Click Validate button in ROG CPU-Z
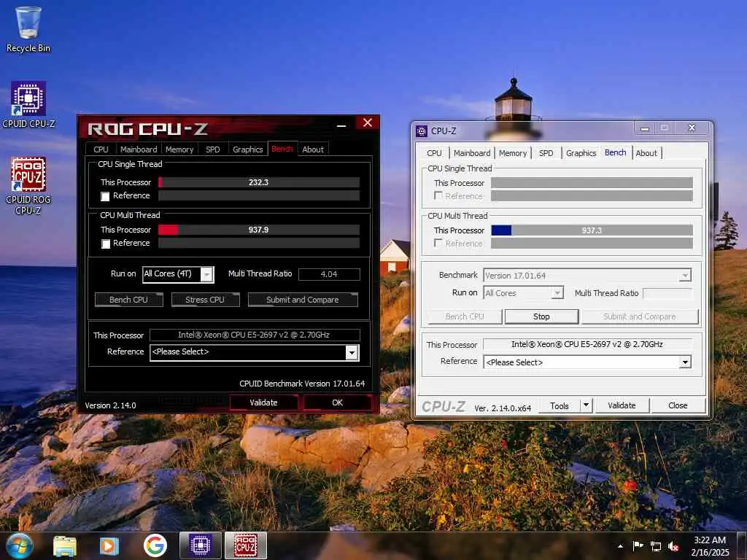747x560 pixels. coord(263,402)
